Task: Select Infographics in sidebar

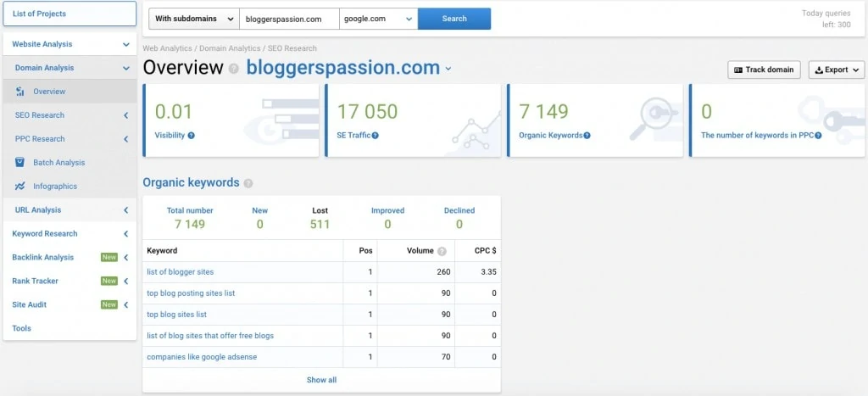Action: [x=55, y=186]
